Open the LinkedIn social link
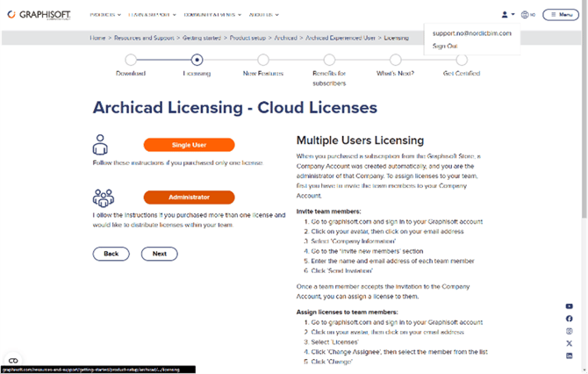588x374 pixels. click(570, 356)
